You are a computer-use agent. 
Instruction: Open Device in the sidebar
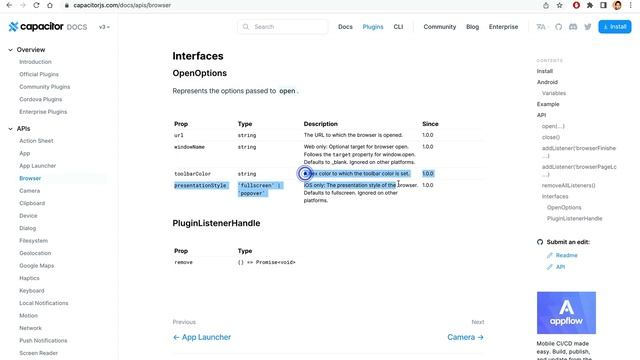(x=28, y=216)
